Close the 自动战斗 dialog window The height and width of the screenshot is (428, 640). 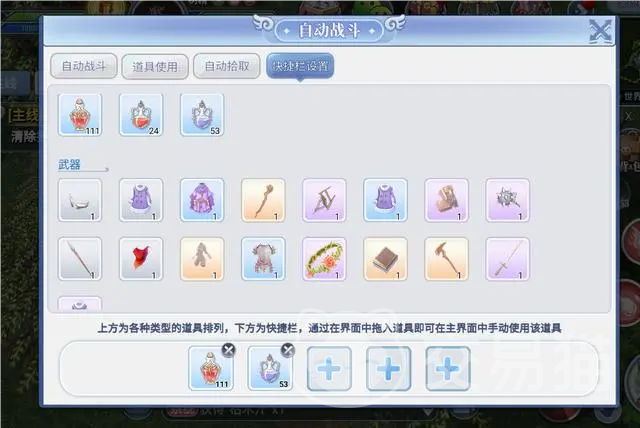pos(600,31)
